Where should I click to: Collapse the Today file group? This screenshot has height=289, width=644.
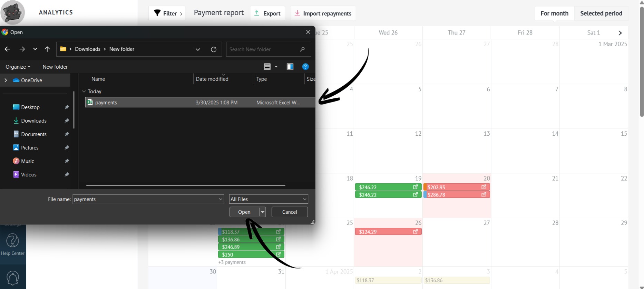point(84,91)
